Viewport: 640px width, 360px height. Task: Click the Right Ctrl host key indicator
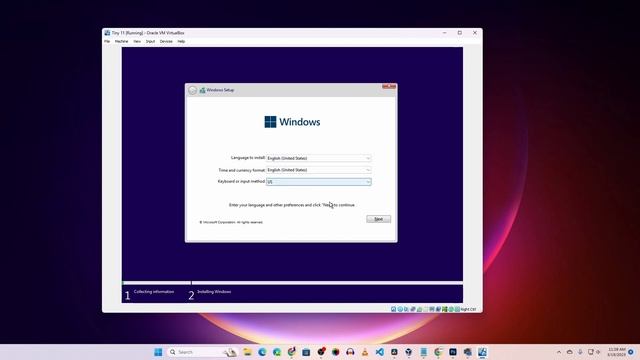click(x=468, y=309)
